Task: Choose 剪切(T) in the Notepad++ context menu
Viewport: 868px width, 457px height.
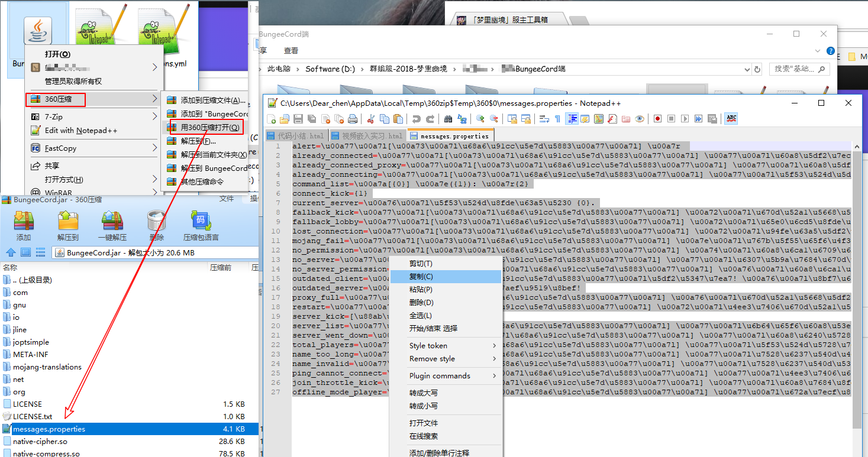Action: (x=446, y=264)
